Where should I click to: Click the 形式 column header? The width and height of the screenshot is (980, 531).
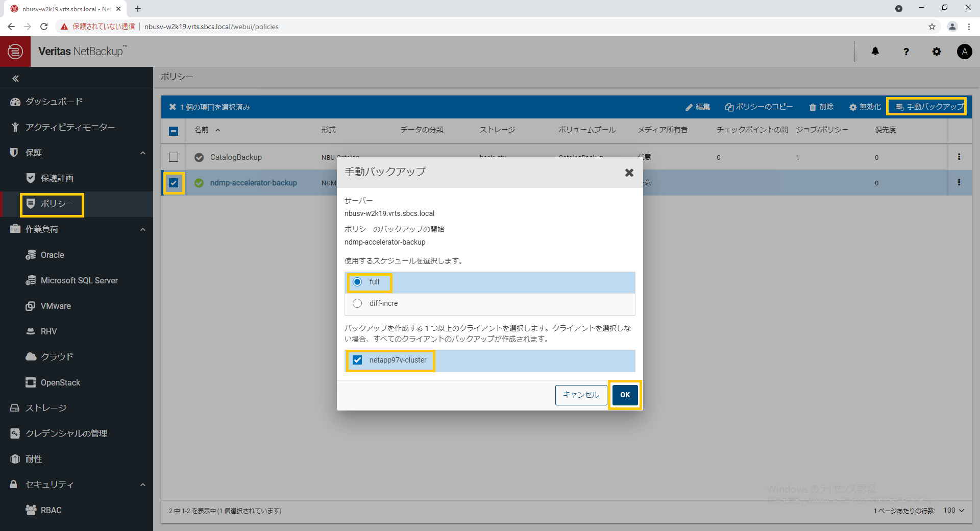329,130
